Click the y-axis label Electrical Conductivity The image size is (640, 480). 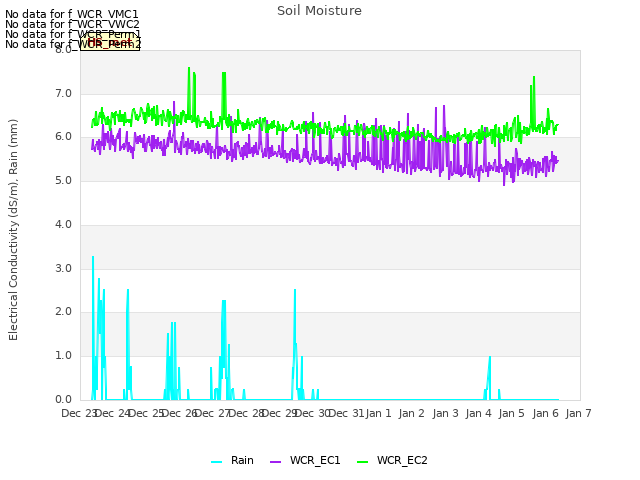(x=13, y=230)
